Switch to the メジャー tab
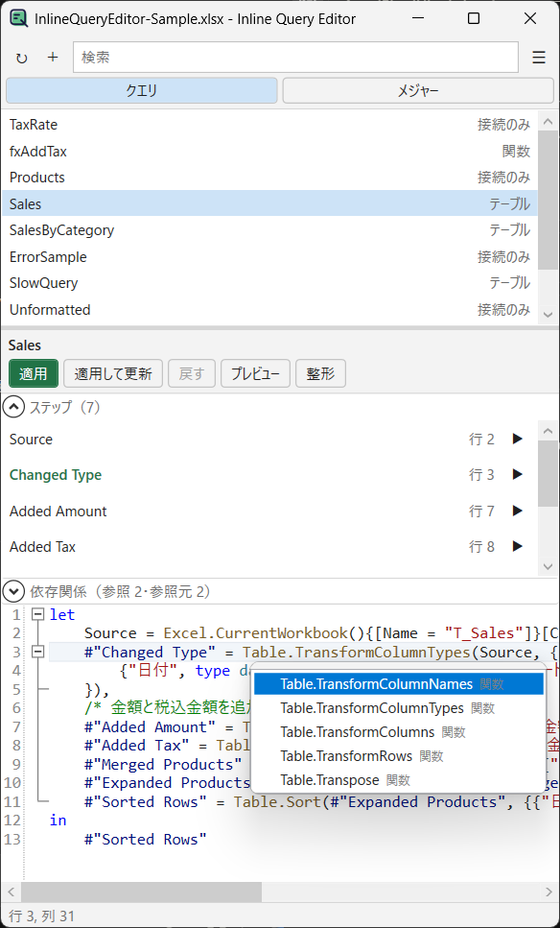Image resolution: width=560 pixels, height=928 pixels. [x=418, y=90]
